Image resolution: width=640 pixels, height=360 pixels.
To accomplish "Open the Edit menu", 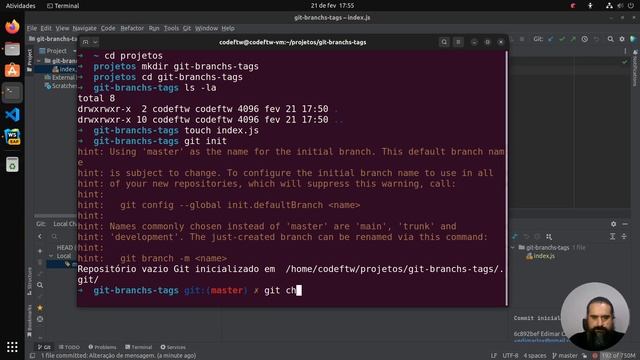I will pos(46,28).
